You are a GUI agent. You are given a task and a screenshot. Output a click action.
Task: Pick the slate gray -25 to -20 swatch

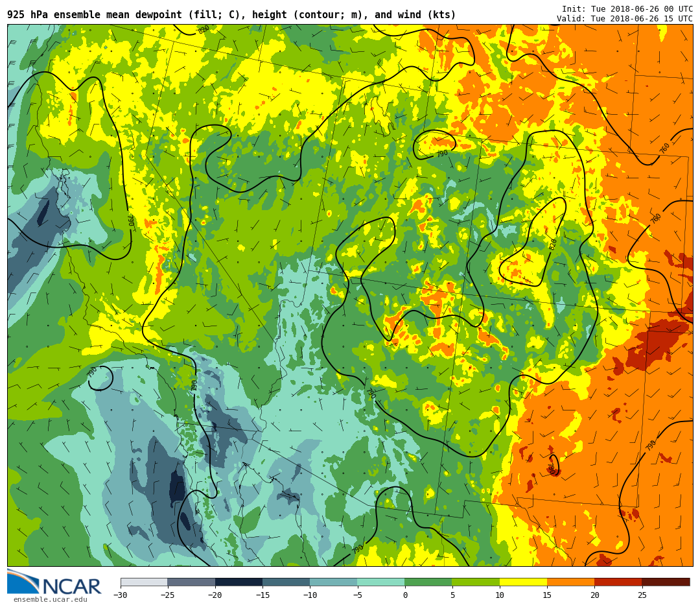[191, 582]
